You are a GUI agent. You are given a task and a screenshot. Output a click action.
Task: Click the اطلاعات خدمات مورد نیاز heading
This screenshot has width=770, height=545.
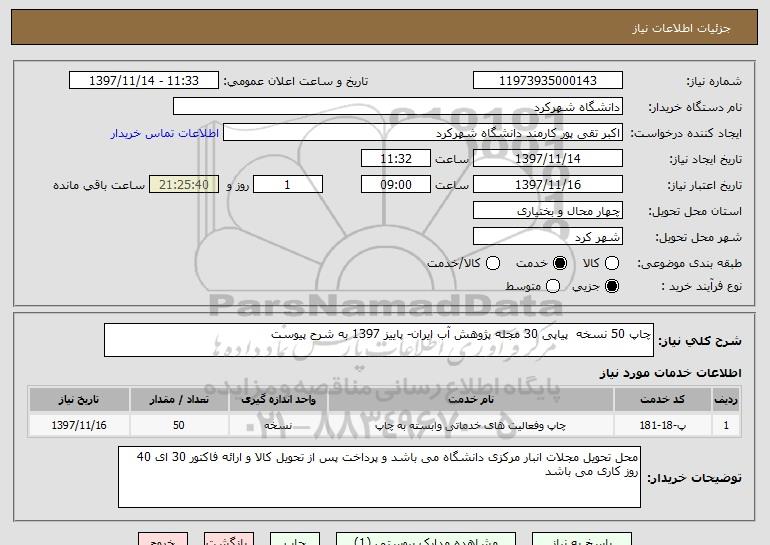670,373
